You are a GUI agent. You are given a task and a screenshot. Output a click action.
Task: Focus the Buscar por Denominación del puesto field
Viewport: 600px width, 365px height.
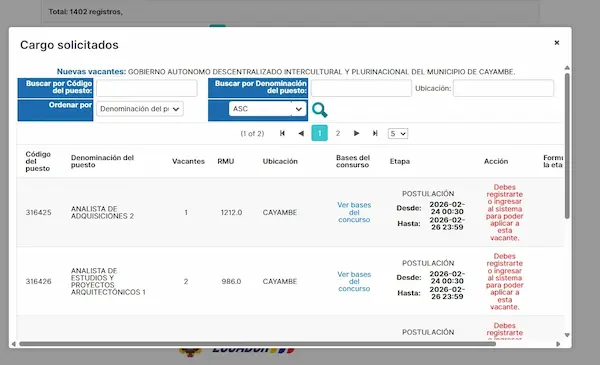coord(361,88)
